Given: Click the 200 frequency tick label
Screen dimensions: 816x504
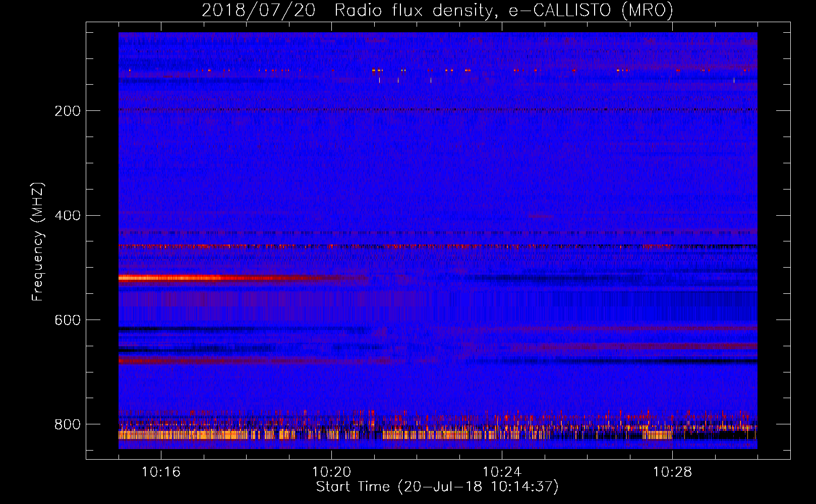Looking at the screenshot, I should [x=68, y=111].
